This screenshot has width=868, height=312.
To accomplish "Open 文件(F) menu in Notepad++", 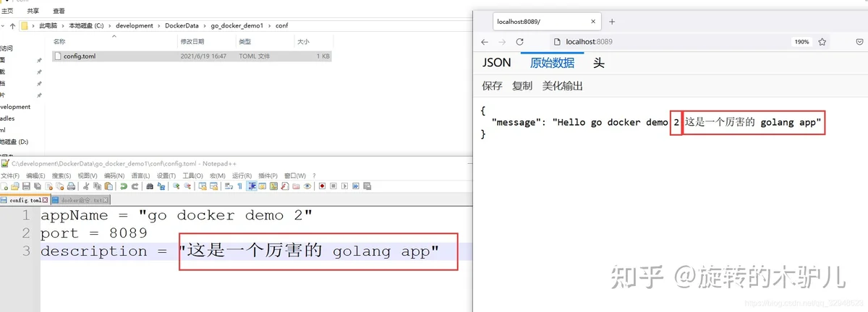I will [x=10, y=175].
